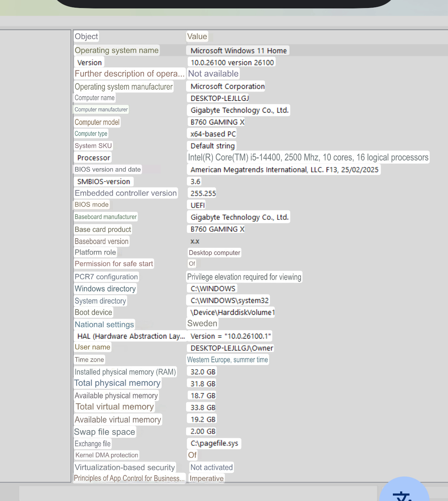The width and height of the screenshot is (448, 501).
Task: Click the Computer type label
Action: [91, 134]
